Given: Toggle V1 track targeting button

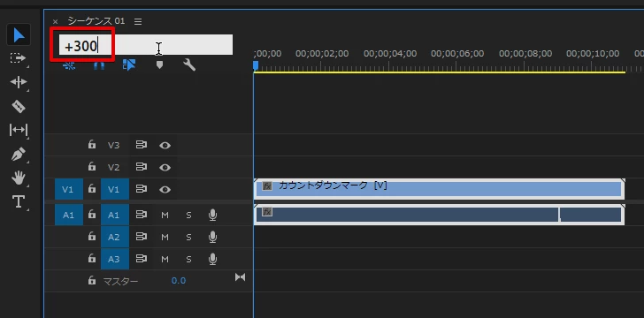Looking at the screenshot, I should [x=115, y=189].
